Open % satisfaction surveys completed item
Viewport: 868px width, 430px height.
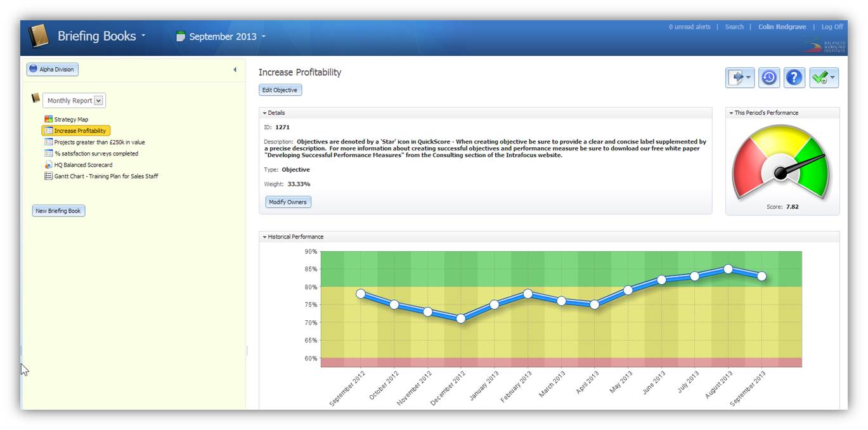click(96, 153)
